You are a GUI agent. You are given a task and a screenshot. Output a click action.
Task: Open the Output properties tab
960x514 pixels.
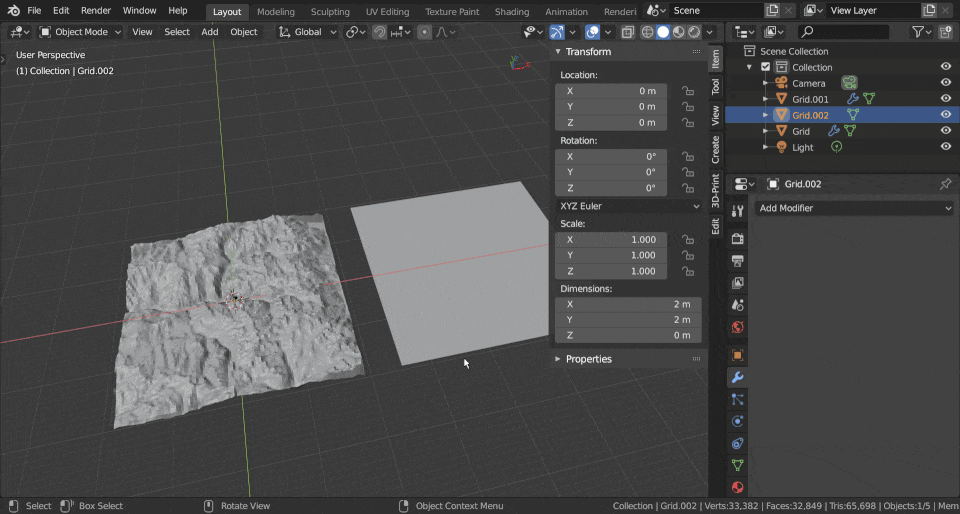point(738,261)
